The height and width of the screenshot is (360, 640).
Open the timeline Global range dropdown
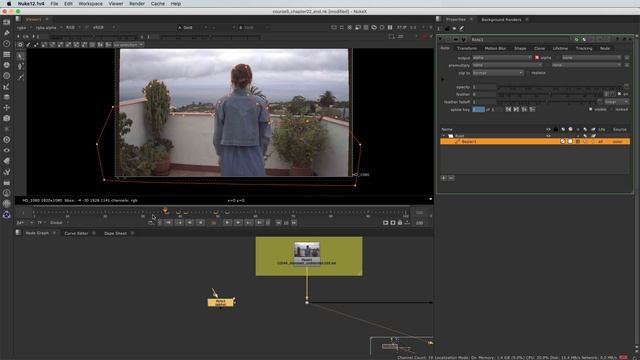pos(59,222)
